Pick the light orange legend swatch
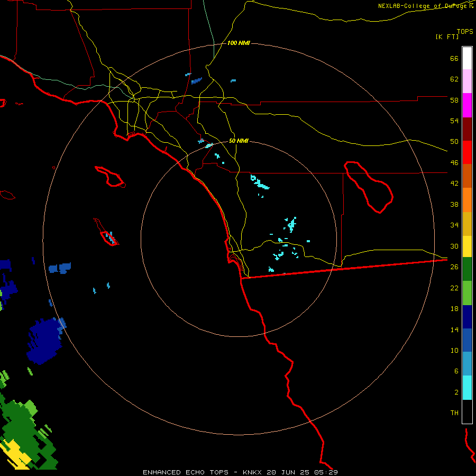 [467, 200]
